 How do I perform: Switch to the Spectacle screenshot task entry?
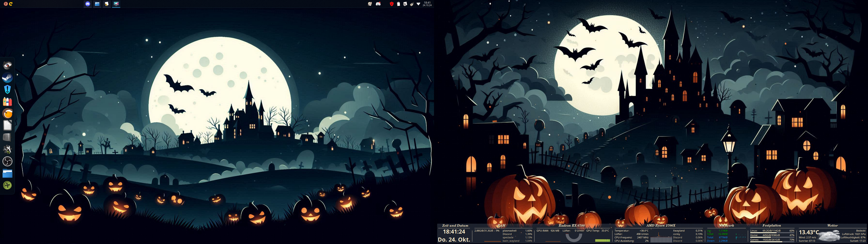[x=116, y=4]
